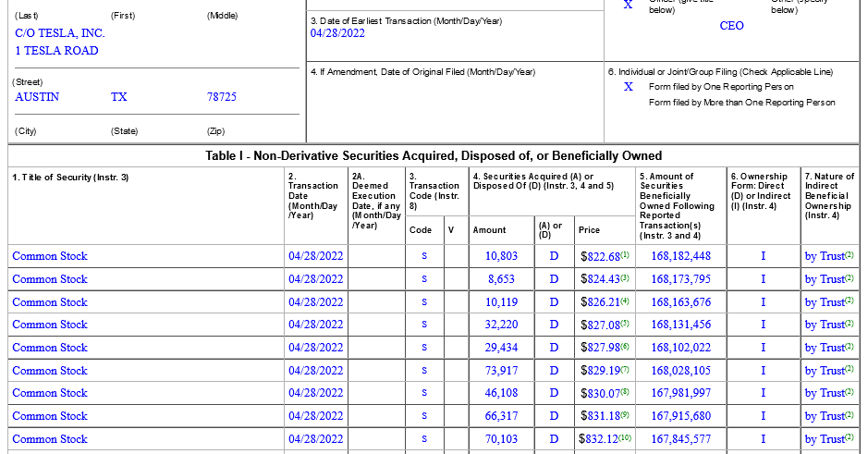Screen dimensions: 868x454
Task: Select the zip code 78725
Action: pos(222,97)
